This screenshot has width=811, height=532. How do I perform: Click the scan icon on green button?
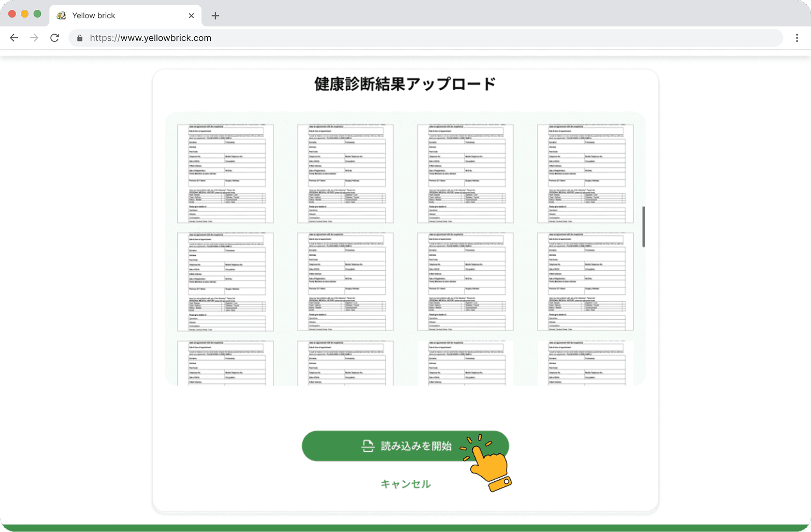368,446
